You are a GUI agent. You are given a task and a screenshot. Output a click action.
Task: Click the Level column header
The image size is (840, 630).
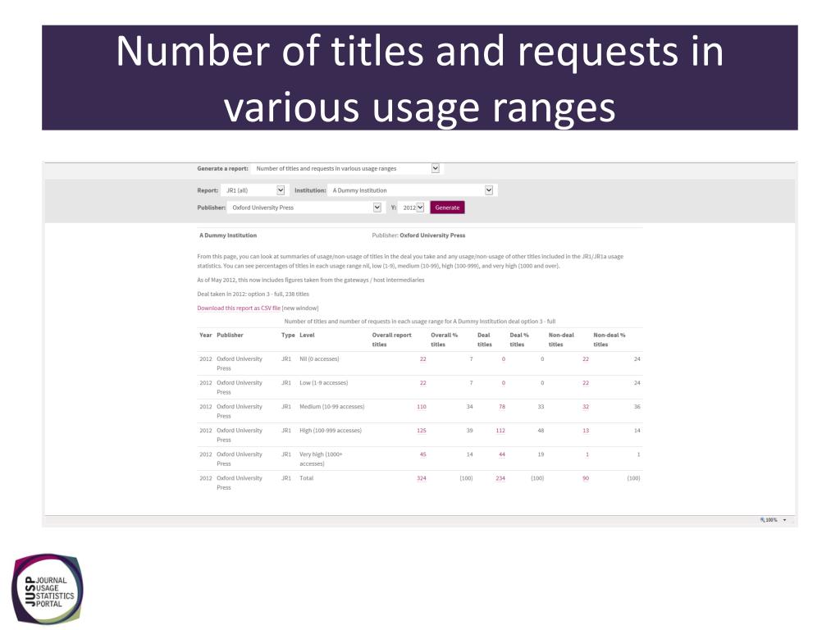pyautogui.click(x=307, y=336)
